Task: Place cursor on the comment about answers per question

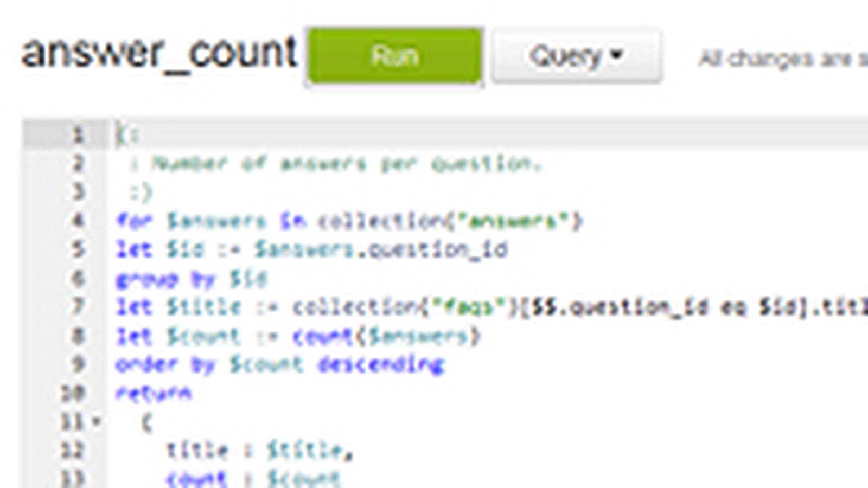Action: tap(336, 163)
